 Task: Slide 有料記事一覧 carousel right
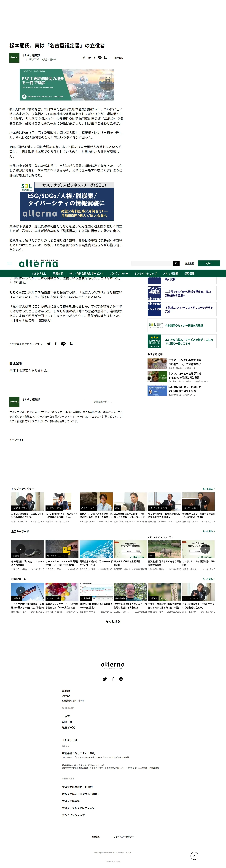(x=205, y=591)
